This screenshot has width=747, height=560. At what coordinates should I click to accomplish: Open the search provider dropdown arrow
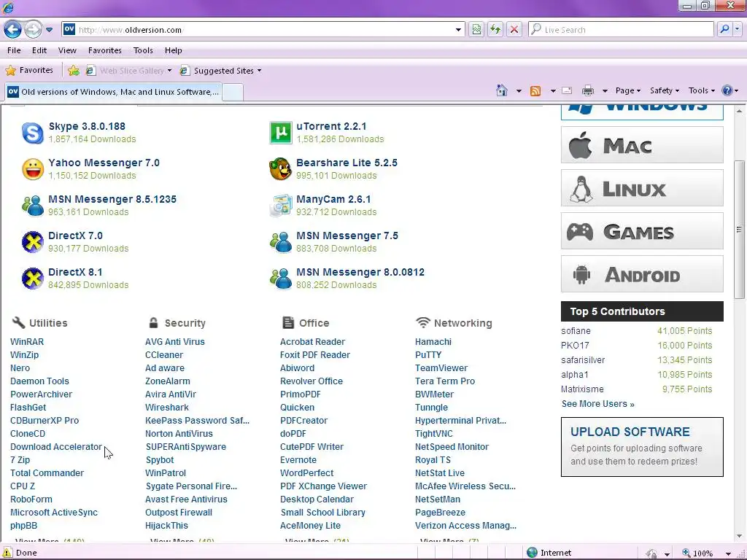click(x=737, y=29)
